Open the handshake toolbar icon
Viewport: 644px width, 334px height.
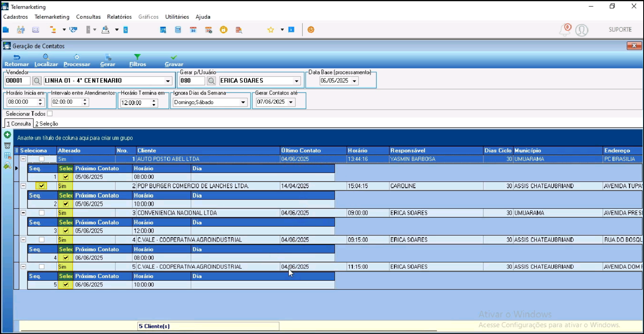pyautogui.click(x=73, y=30)
